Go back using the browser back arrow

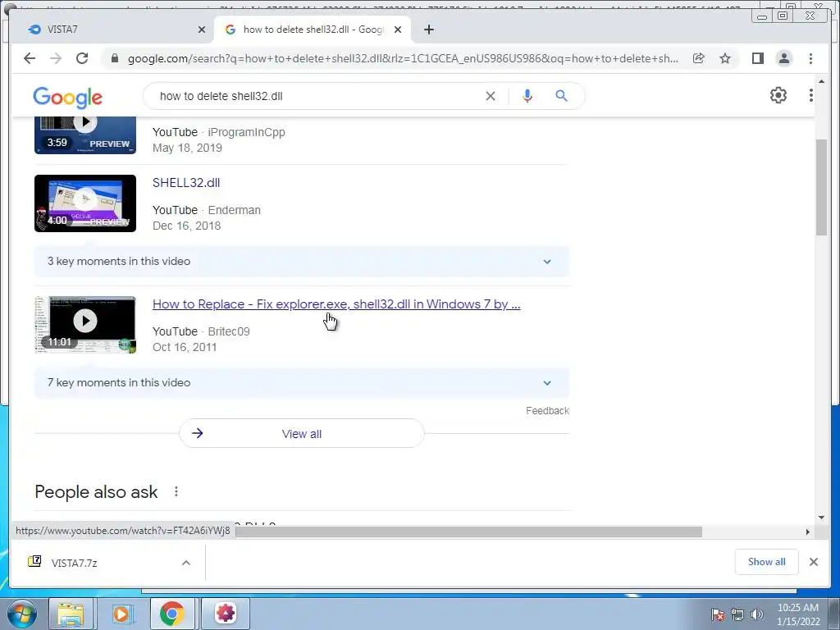tap(30, 58)
